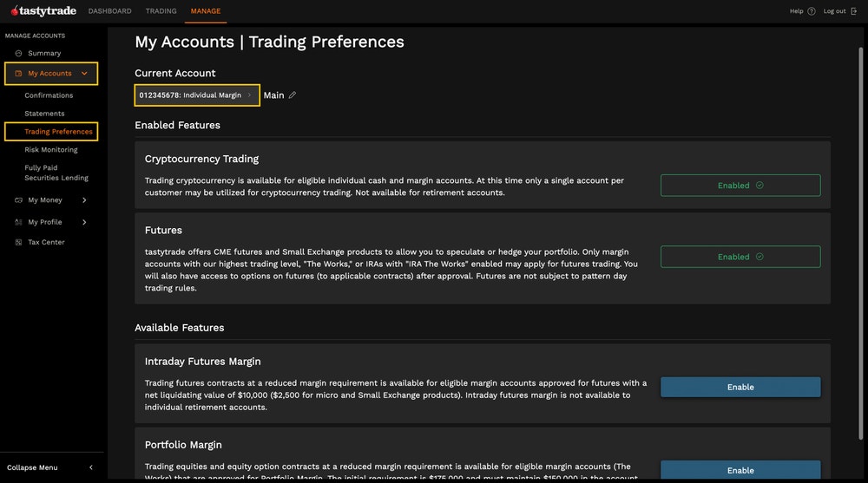Click the Summary sidebar icon
This screenshot has width=868, height=483.
point(18,53)
